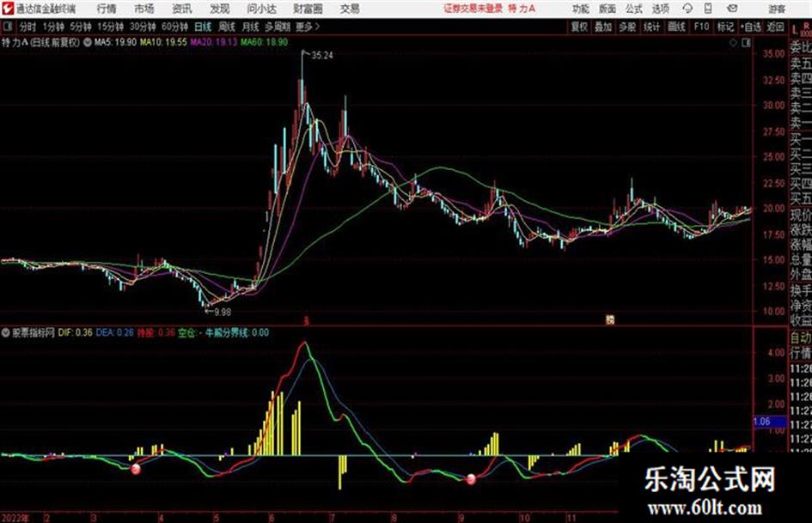Open the 功能 menu
The height and width of the screenshot is (523, 812).
[581, 9]
